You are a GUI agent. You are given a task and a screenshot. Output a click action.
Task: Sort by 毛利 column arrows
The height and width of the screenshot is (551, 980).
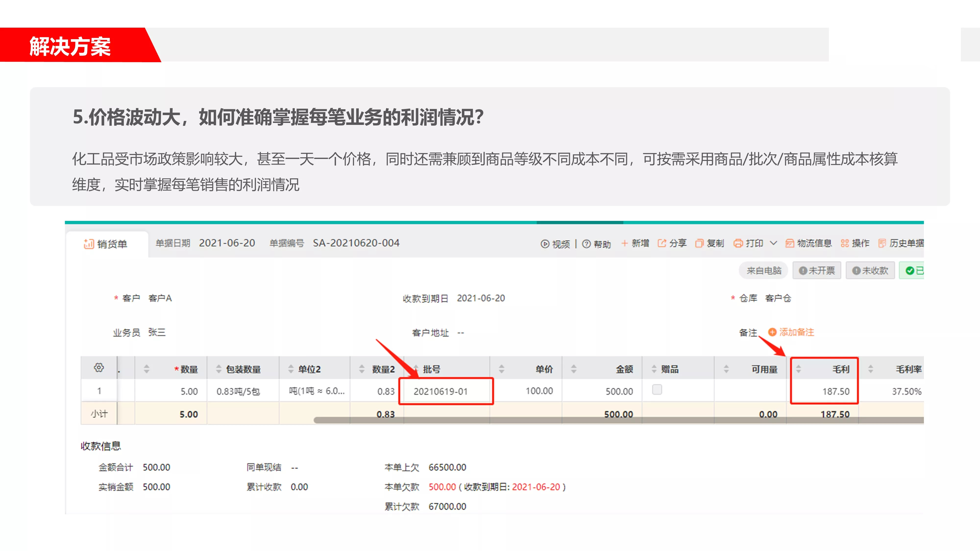(x=798, y=369)
